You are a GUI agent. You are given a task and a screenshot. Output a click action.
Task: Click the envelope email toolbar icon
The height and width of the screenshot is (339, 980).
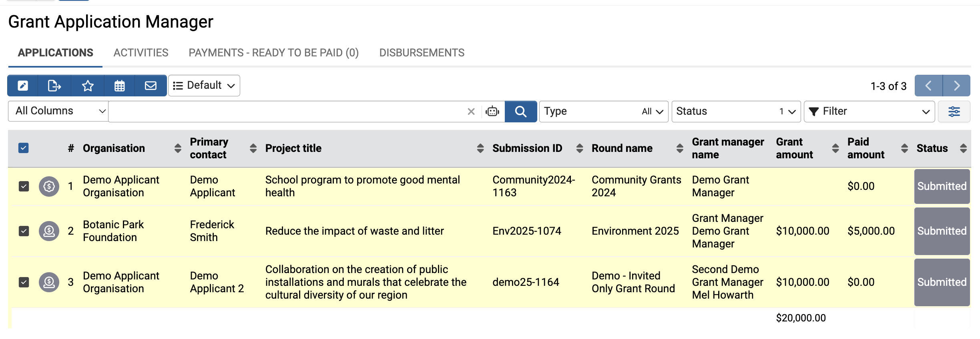(151, 86)
